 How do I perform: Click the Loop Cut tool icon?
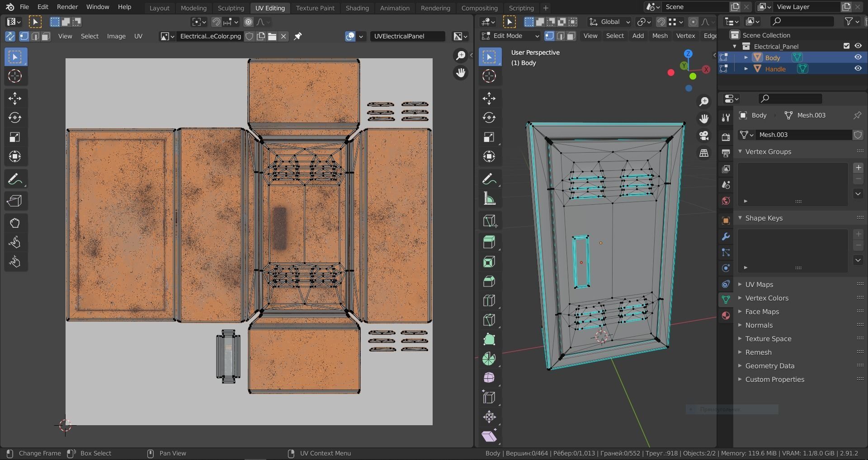pyautogui.click(x=489, y=300)
